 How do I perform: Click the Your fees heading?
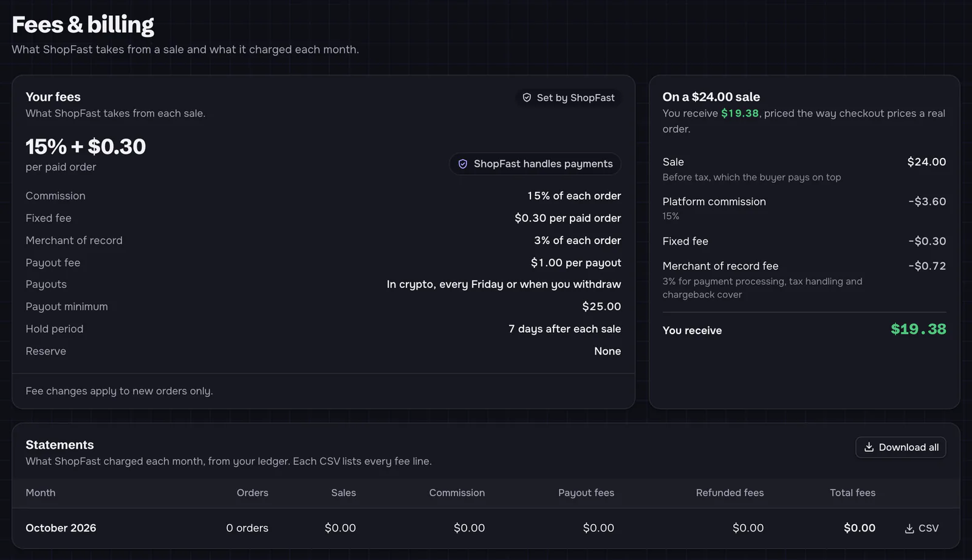[x=53, y=97]
